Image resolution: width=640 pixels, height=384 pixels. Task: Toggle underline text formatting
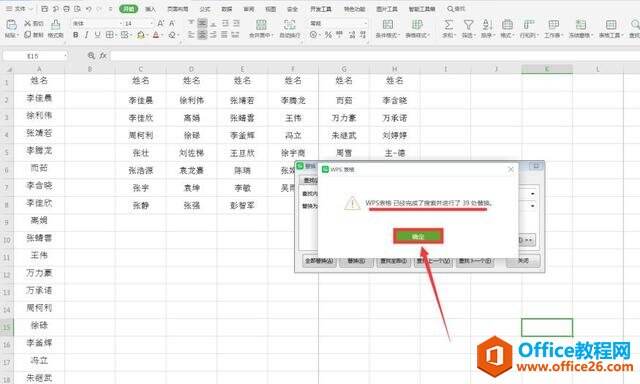(x=97, y=35)
